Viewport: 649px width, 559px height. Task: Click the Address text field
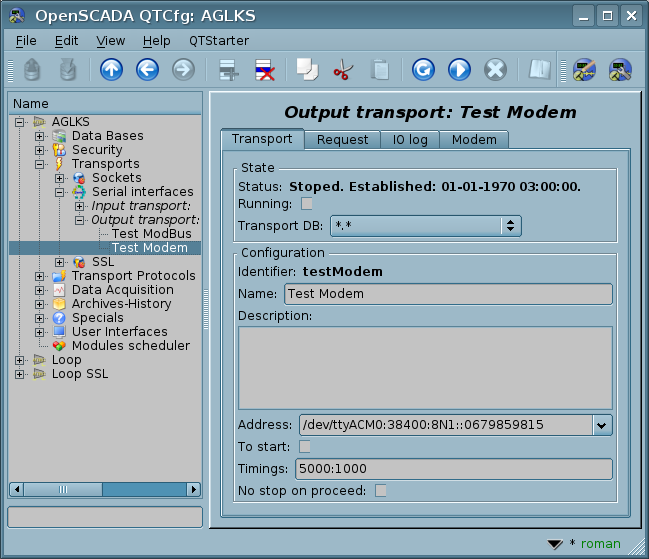(445, 425)
